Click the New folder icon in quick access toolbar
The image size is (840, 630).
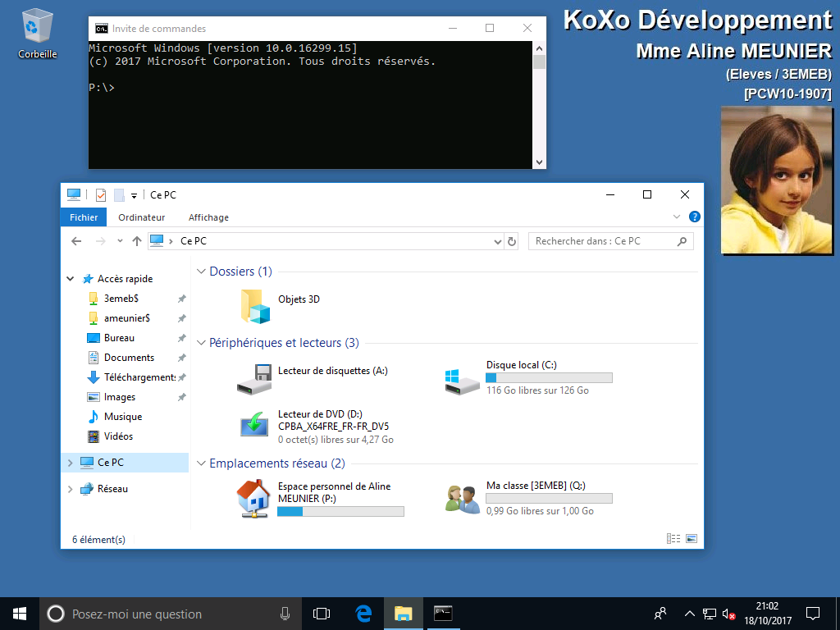(119, 195)
